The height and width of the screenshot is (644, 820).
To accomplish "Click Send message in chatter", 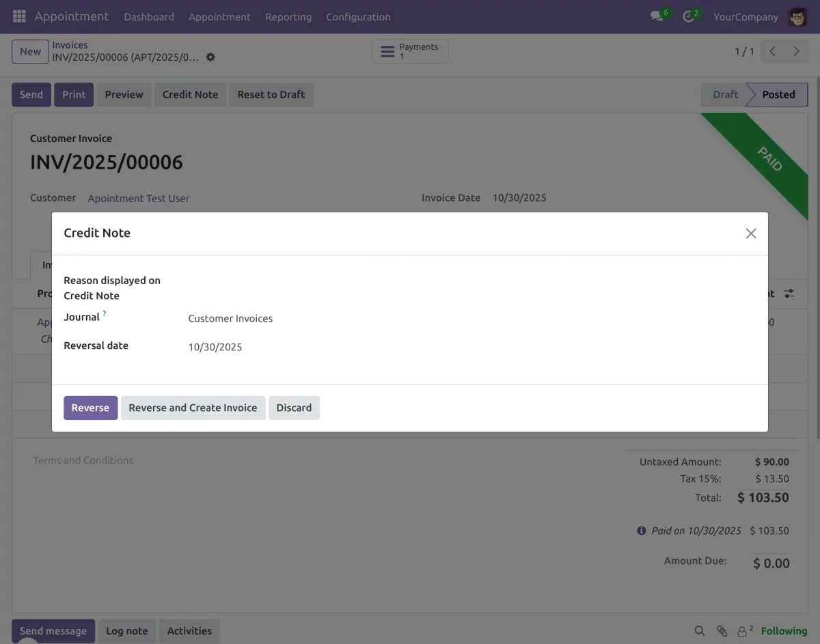I will [53, 631].
